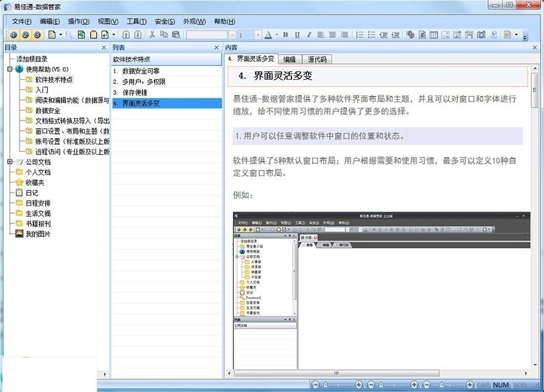Click 添加根目录 in the directory tree
The image size is (544, 392).
pyautogui.click(x=32, y=59)
